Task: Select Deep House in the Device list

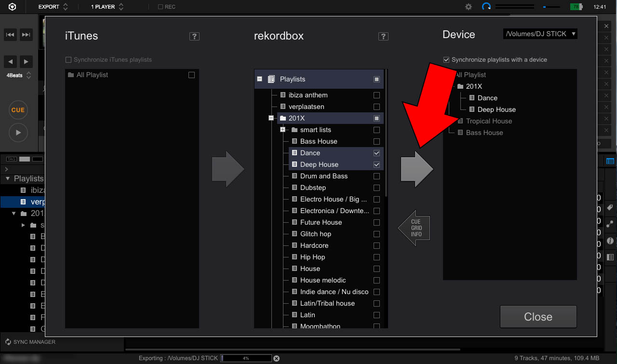Action: tap(496, 109)
